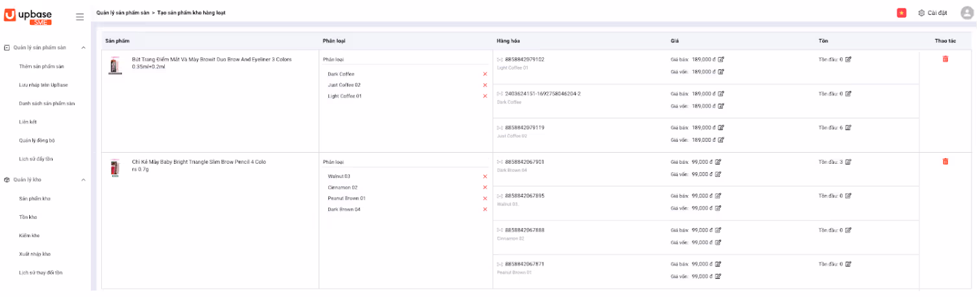Open Lịch sử thay đổi tồn menu item
Viewport: 980px width, 297px height.
(x=41, y=272)
